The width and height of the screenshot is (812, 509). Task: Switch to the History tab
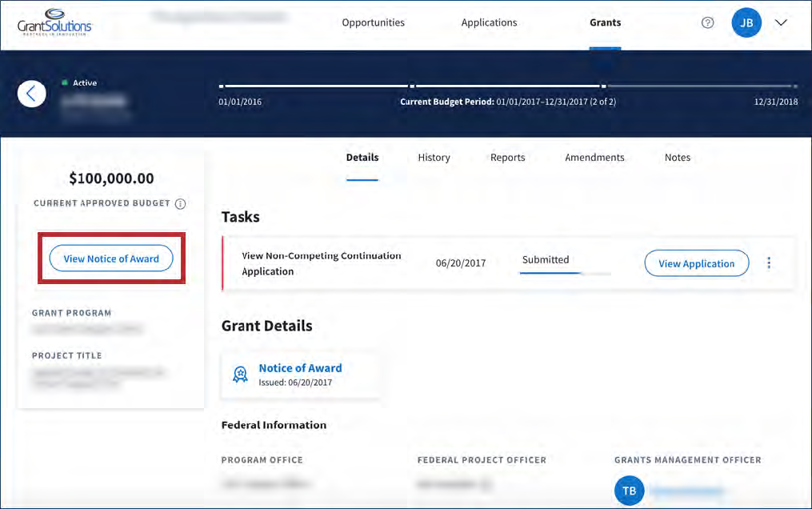(434, 158)
